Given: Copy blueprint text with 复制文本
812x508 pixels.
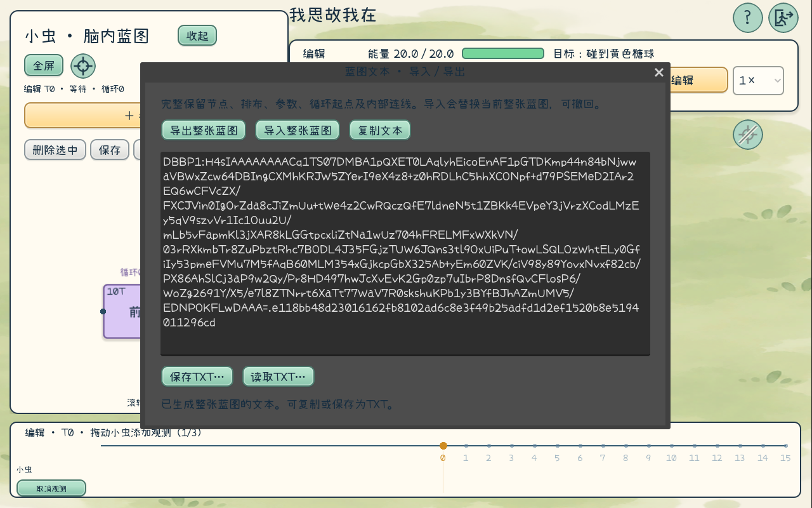Looking at the screenshot, I should (380, 130).
